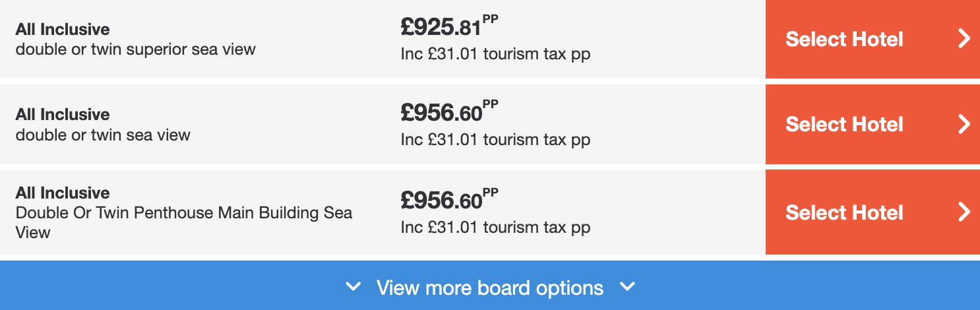This screenshot has width=980, height=310.
Task: Click chevron arrow on double or twin sea view row
Action: (964, 124)
